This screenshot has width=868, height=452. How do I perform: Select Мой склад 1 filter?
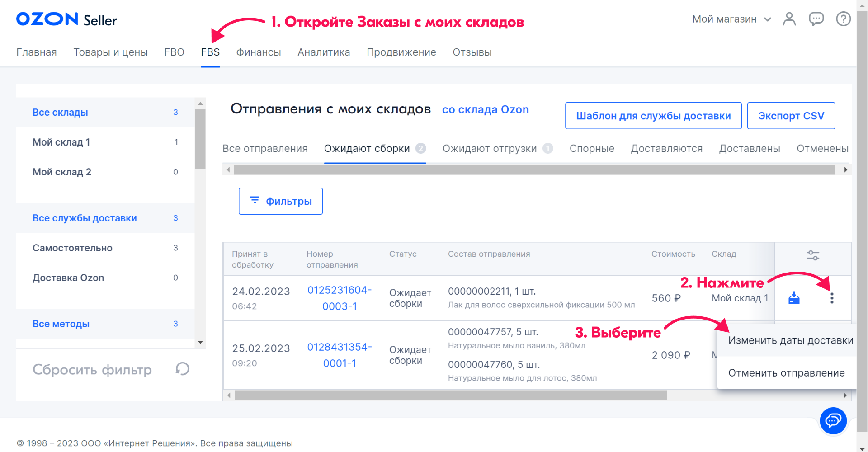click(105, 142)
